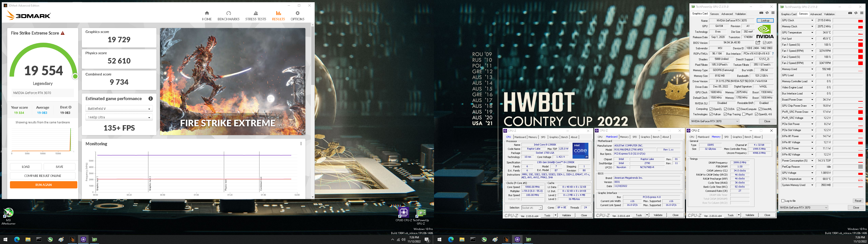Click RUN AGAIN in 3DMark
Screen dimensions: 868x244
(43, 185)
